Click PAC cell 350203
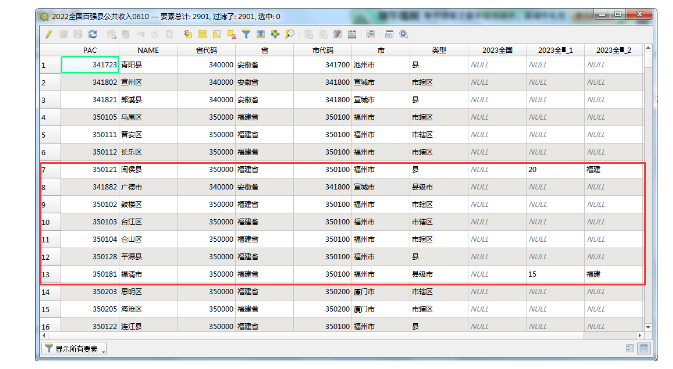 [x=90, y=292]
